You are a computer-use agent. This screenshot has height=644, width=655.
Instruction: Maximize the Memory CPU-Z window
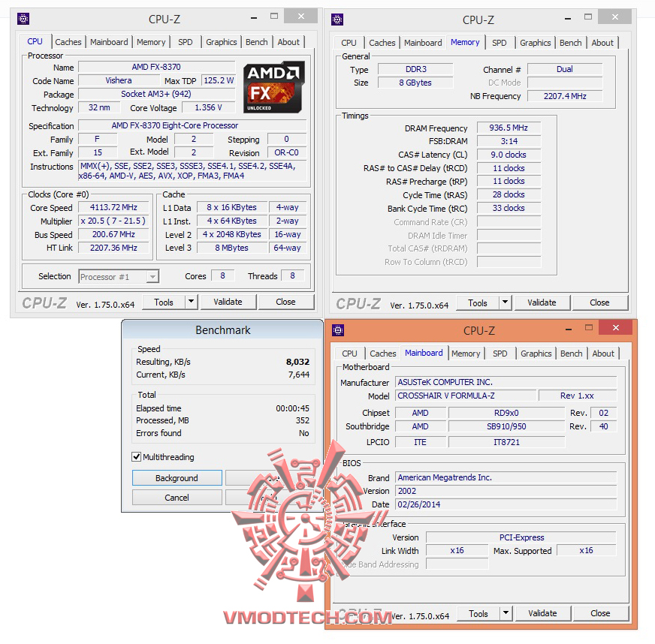point(588,17)
